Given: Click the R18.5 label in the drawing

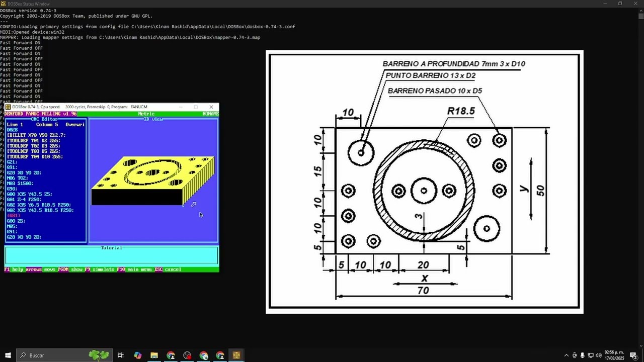Looking at the screenshot, I should (461, 111).
